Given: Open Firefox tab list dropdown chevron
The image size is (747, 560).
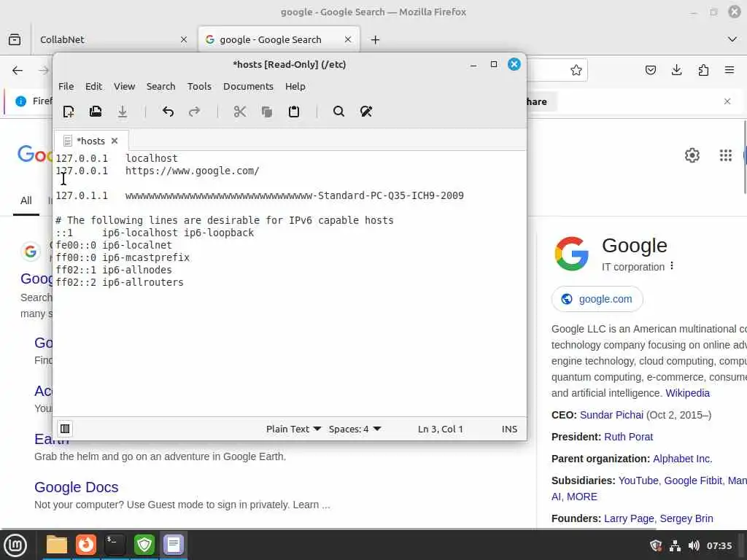Looking at the screenshot, I should coord(732,39).
